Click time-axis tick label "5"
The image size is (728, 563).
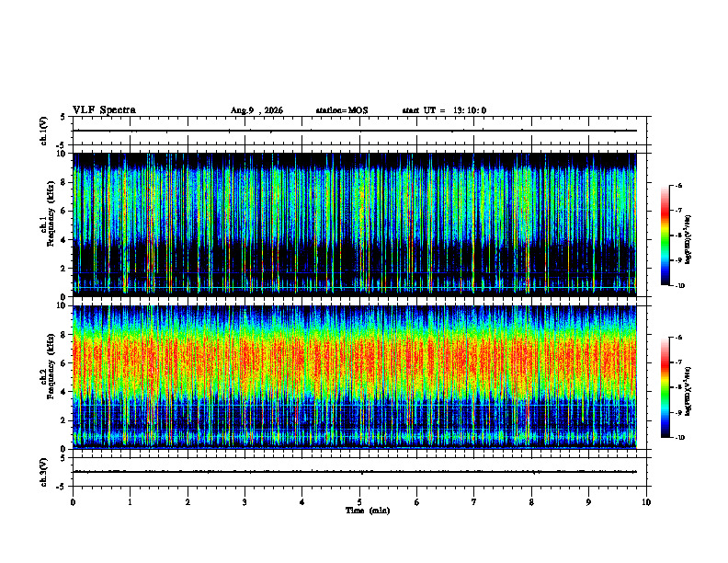pos(359,502)
